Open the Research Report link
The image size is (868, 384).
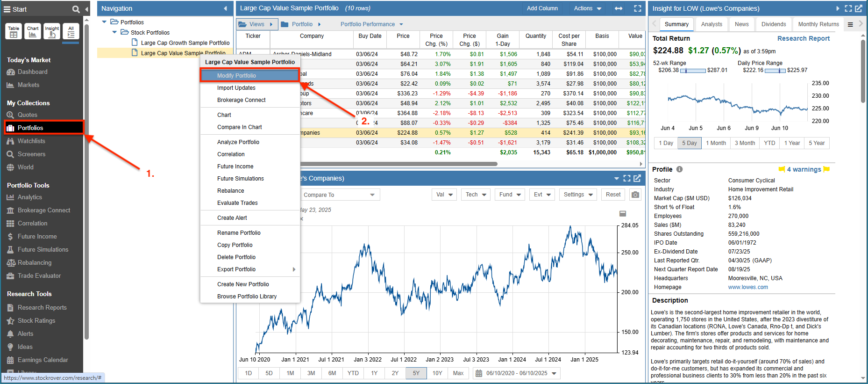[x=804, y=38]
